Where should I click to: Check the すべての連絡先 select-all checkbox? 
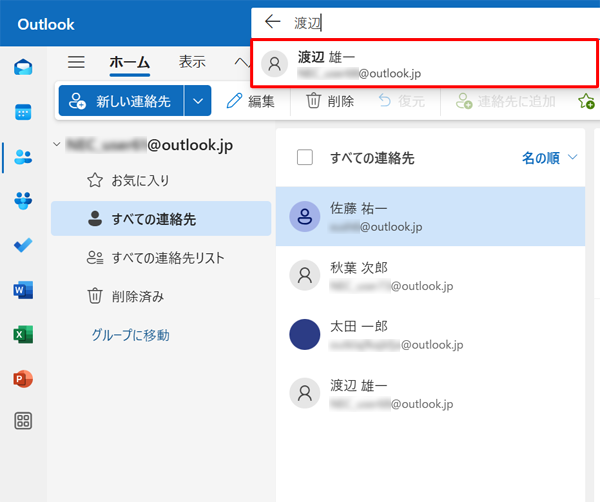305,157
